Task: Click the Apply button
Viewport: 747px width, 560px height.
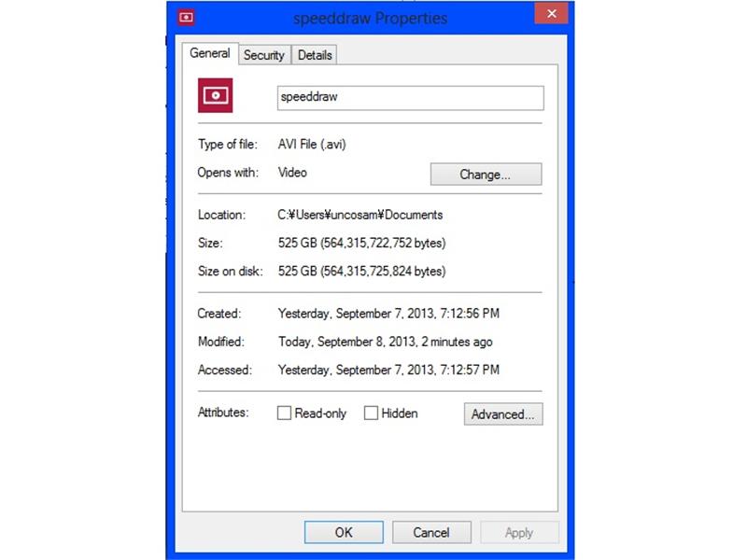Action: [x=519, y=532]
